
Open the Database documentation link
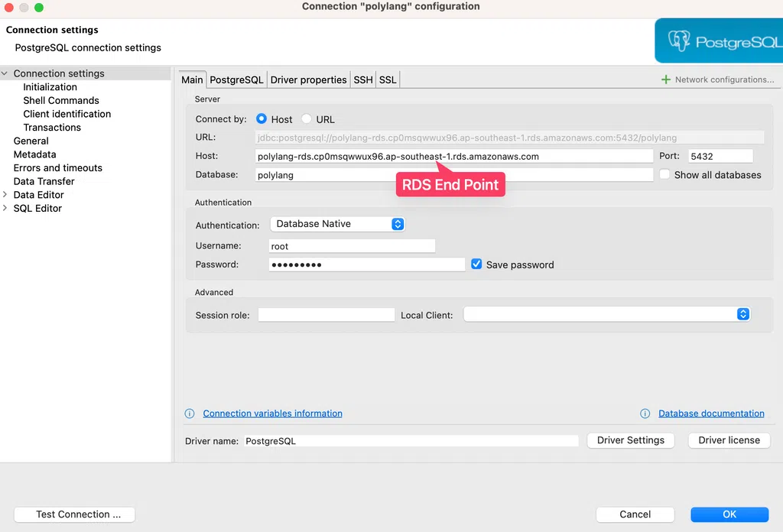click(x=711, y=414)
